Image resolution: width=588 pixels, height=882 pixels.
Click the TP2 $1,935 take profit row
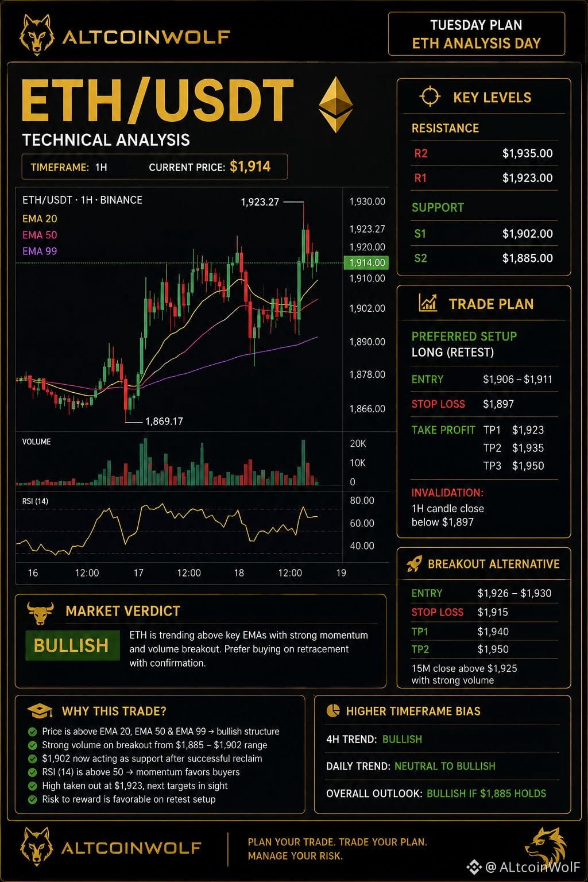point(513,448)
